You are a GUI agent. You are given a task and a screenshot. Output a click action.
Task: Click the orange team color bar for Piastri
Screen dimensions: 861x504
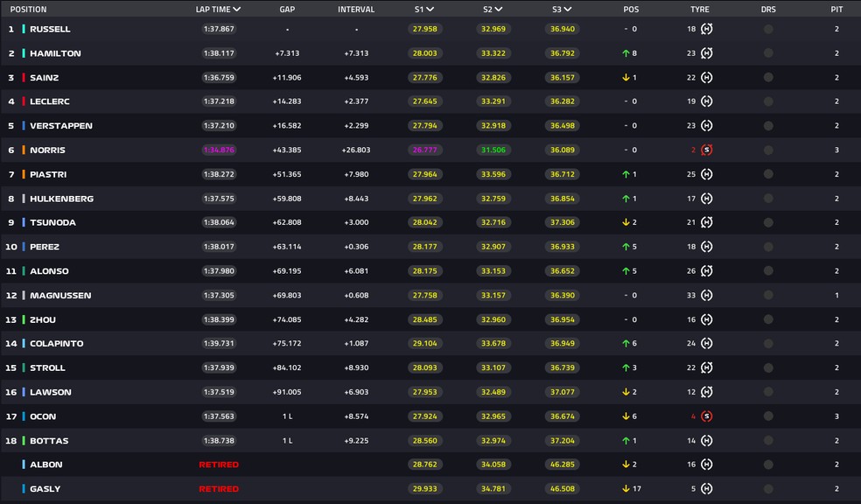[x=24, y=174]
